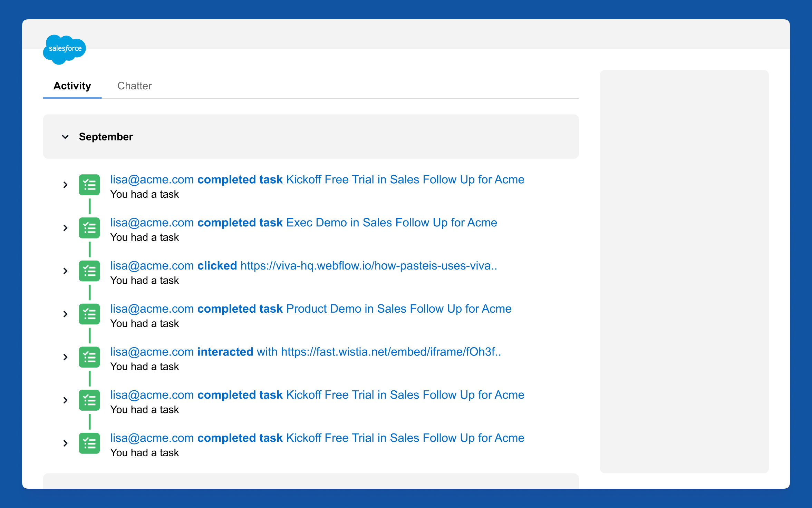Click task icon next to Exec Demo entry
The height and width of the screenshot is (508, 812).
(x=89, y=228)
